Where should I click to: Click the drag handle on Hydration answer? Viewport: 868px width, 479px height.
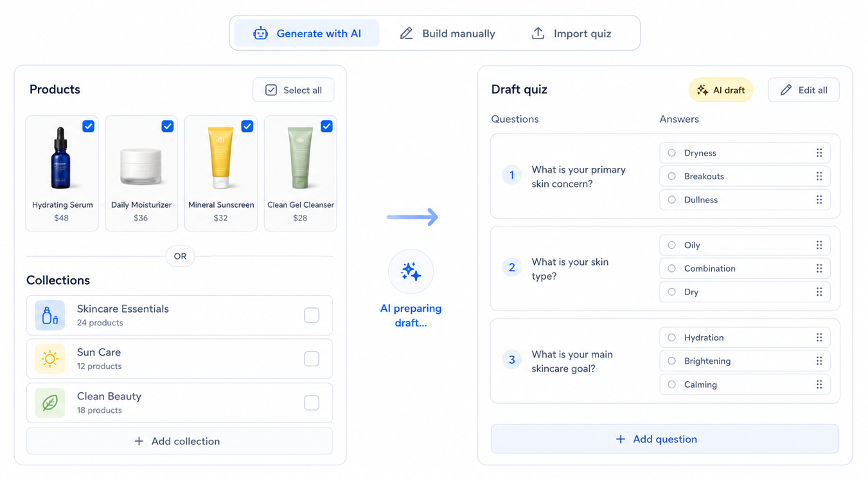[x=819, y=338]
